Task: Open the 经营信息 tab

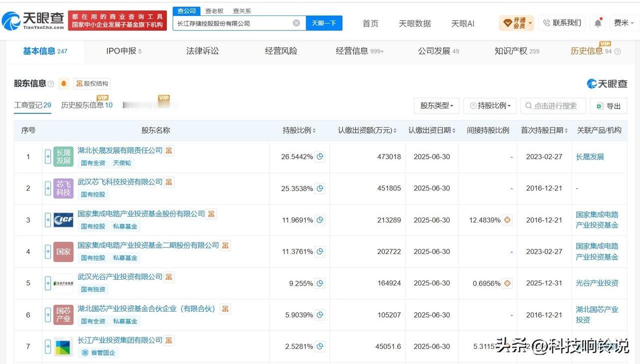Action: click(359, 51)
